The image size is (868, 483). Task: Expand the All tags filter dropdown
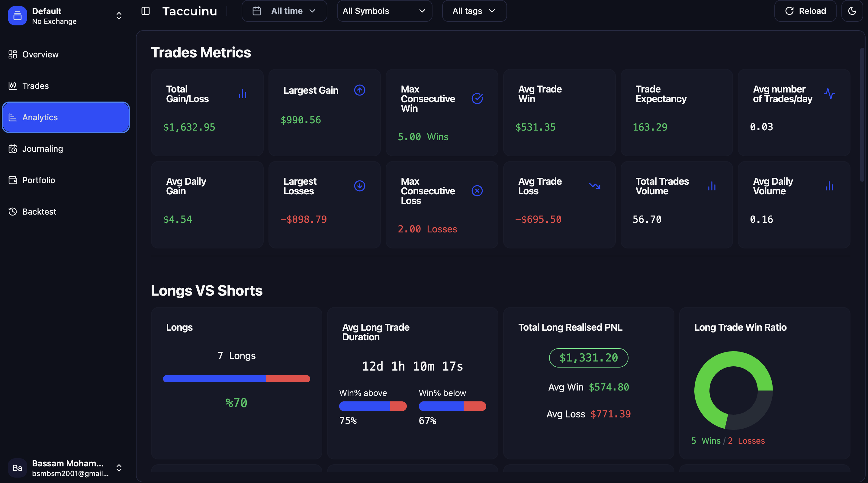(x=474, y=11)
